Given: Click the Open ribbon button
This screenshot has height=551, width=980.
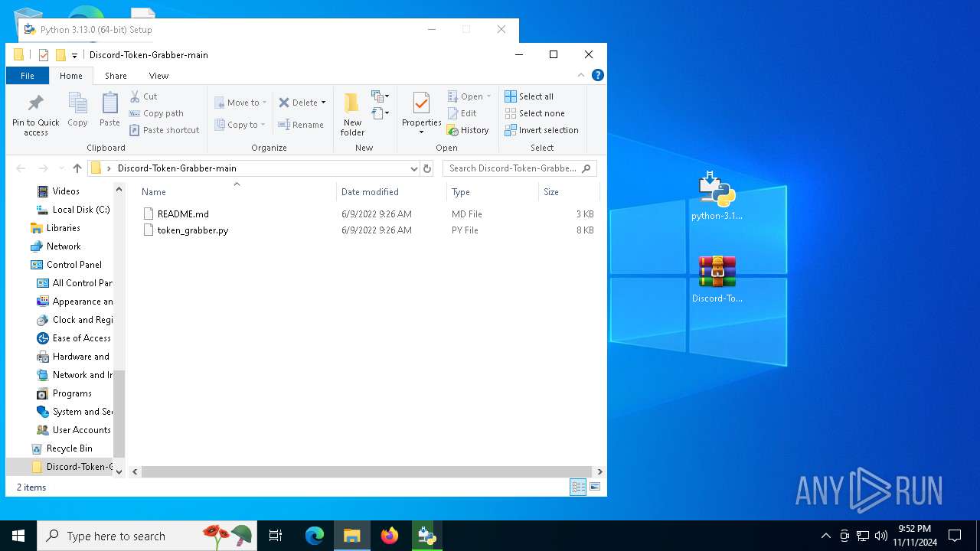Looking at the screenshot, I should tap(469, 96).
